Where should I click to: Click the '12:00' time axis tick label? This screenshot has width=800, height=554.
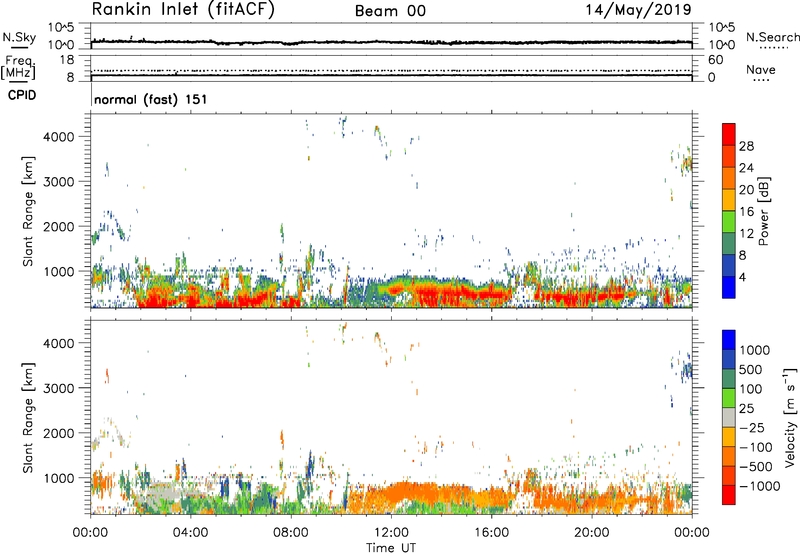tap(391, 533)
